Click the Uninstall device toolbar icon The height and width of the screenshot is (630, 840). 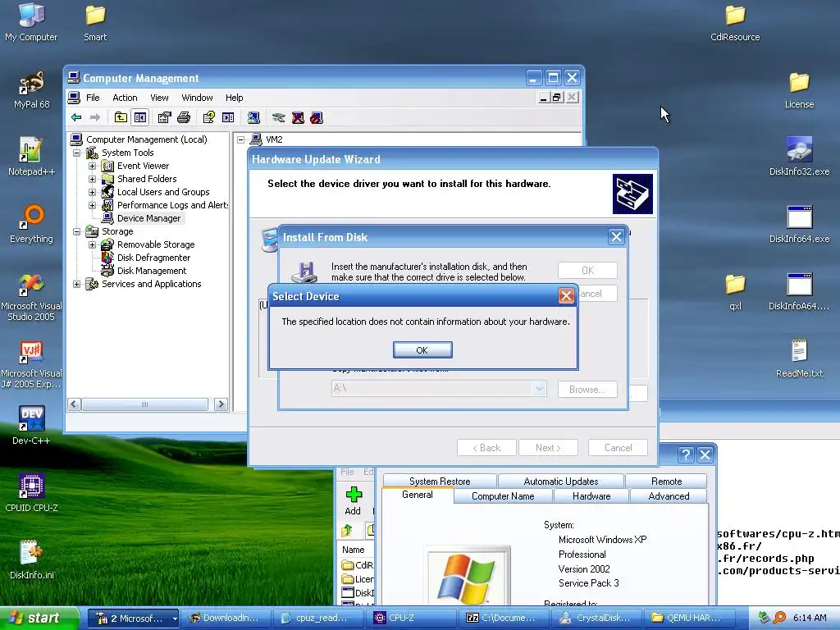coord(298,117)
